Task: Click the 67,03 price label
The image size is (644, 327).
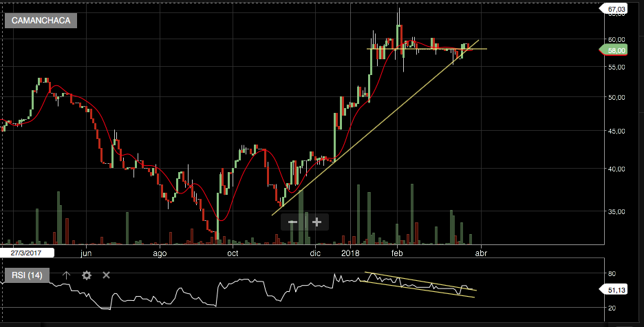Action: 614,9
